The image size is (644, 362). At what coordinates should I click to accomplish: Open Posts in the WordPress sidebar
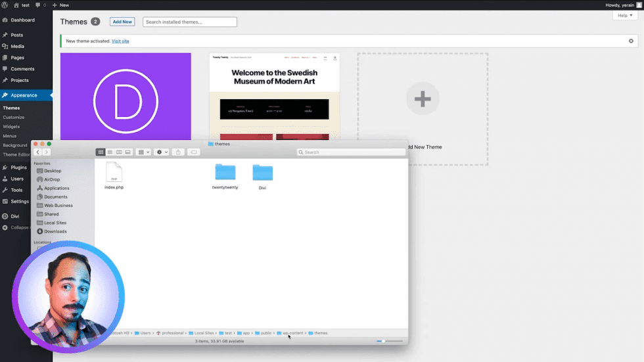coord(17,35)
